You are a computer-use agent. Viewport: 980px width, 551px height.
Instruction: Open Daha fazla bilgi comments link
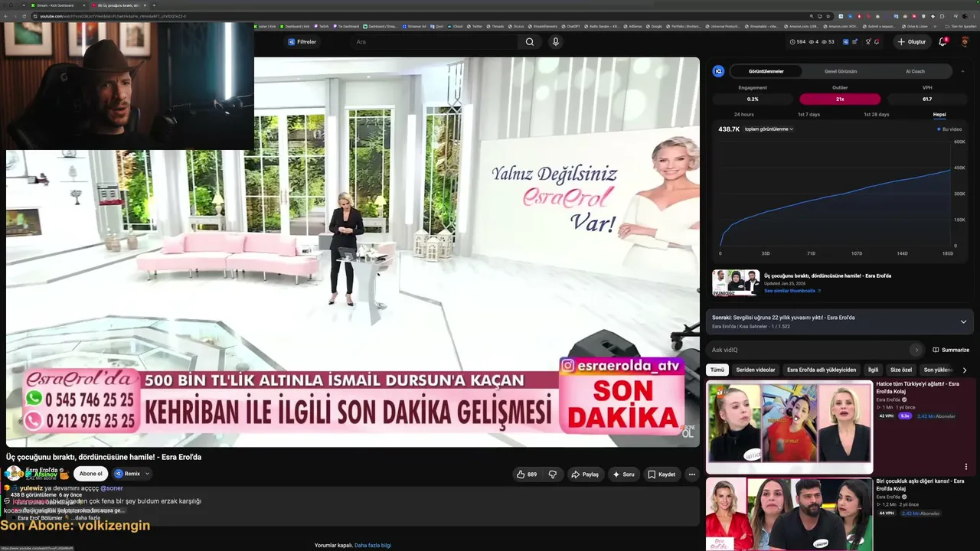tap(373, 546)
